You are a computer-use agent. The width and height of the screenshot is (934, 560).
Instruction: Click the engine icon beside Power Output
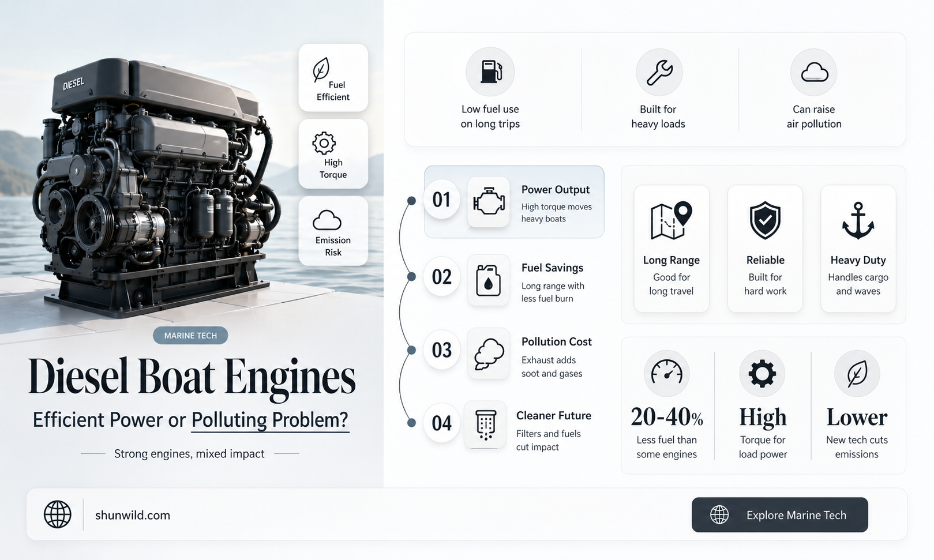tap(489, 202)
